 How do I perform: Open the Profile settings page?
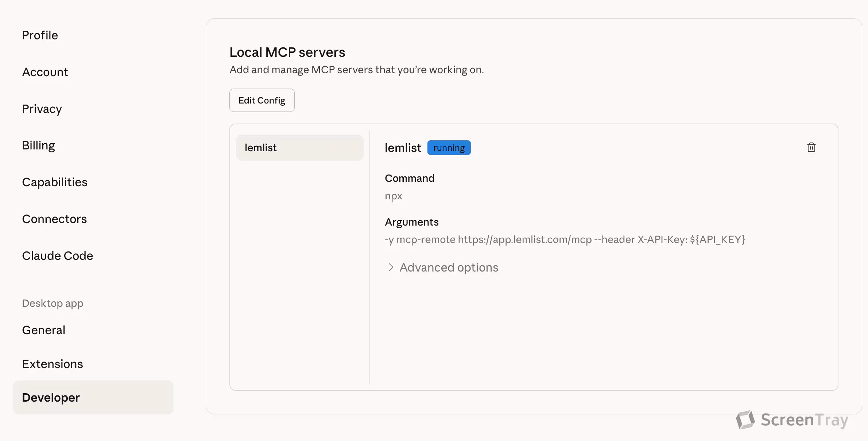coord(40,35)
